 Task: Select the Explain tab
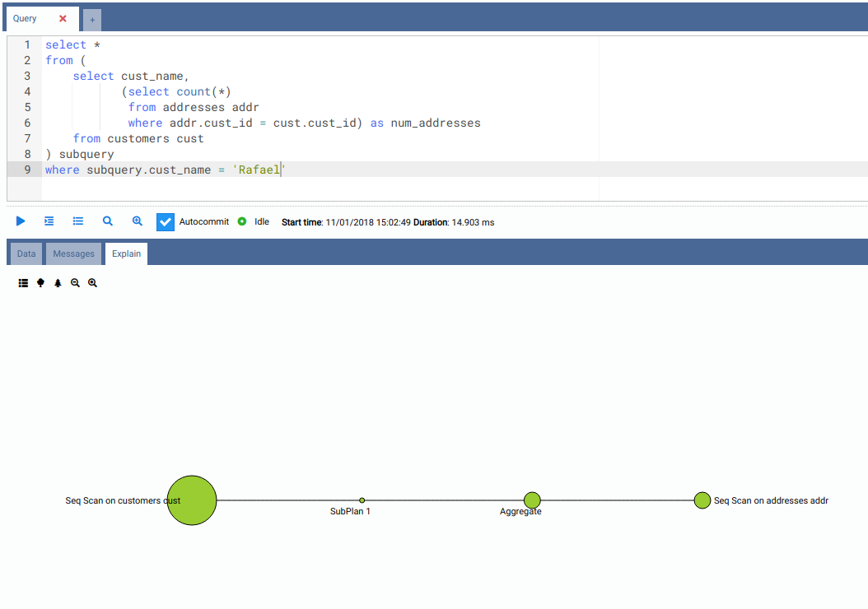pyautogui.click(x=126, y=253)
